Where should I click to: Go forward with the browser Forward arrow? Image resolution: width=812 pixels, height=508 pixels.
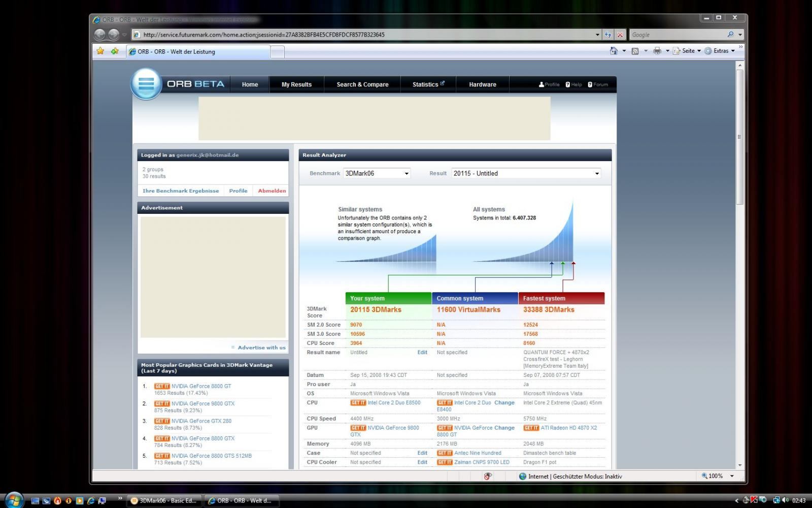point(114,35)
